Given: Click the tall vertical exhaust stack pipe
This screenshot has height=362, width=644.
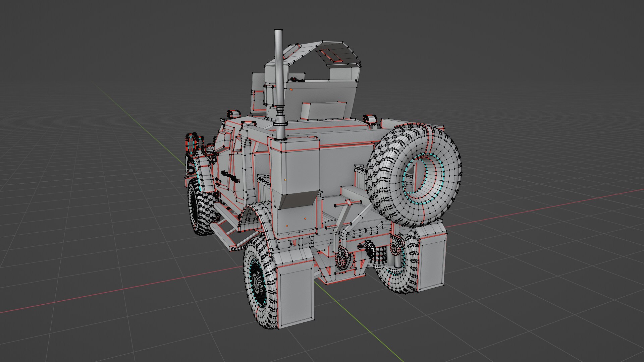Looking at the screenshot, I should [x=279, y=84].
